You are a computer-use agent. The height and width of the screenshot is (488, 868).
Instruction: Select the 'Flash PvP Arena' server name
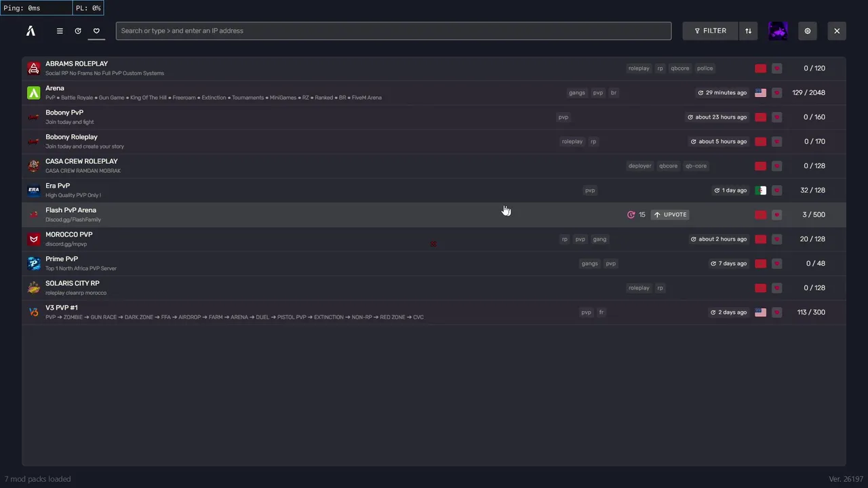click(x=71, y=210)
